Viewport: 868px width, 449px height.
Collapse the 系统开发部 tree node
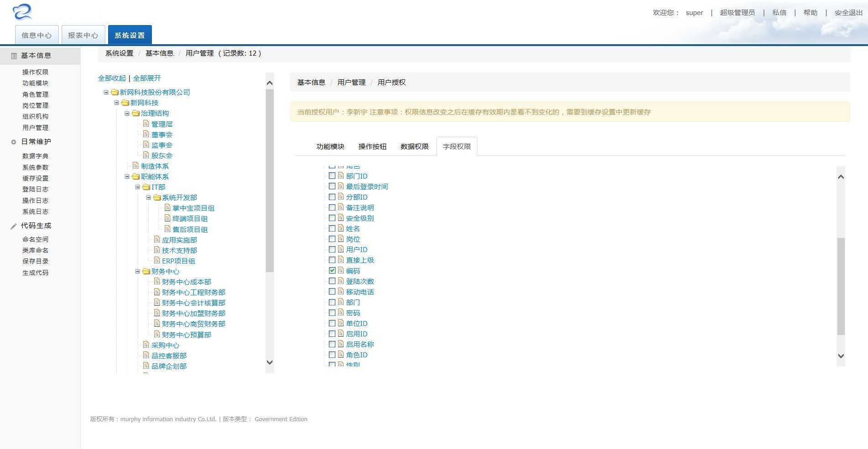click(149, 198)
